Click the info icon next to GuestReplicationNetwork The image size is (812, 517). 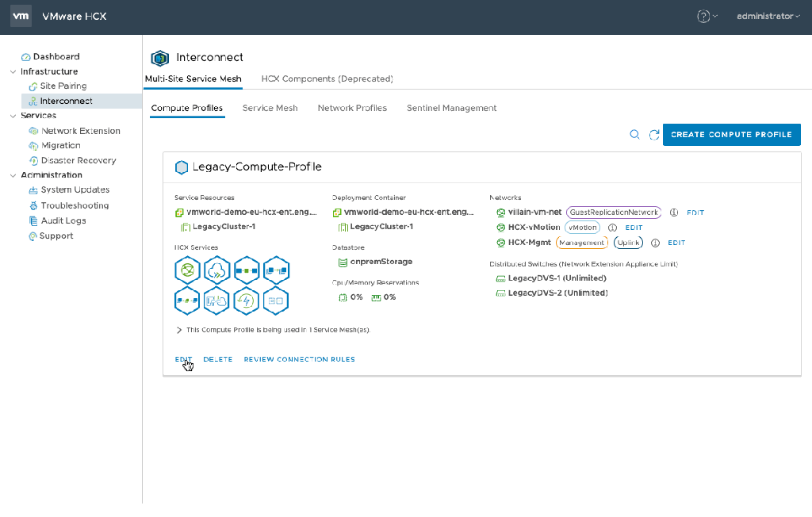[x=674, y=213]
